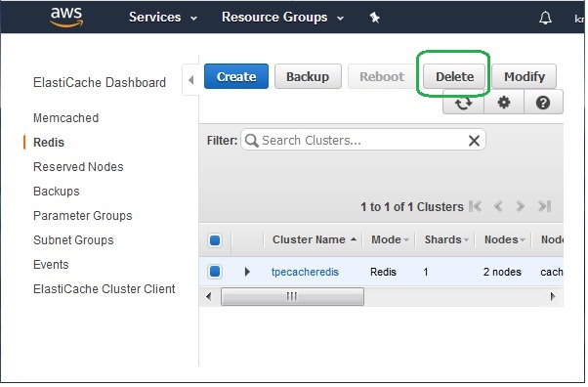Screen dimensions: 588x387
Task: Open Backups page
Action: coord(57,192)
